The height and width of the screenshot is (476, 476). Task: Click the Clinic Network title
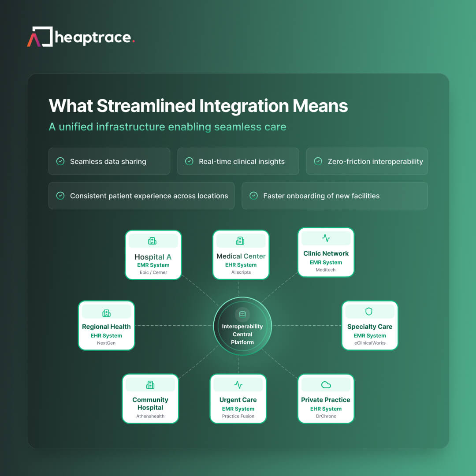(x=326, y=253)
